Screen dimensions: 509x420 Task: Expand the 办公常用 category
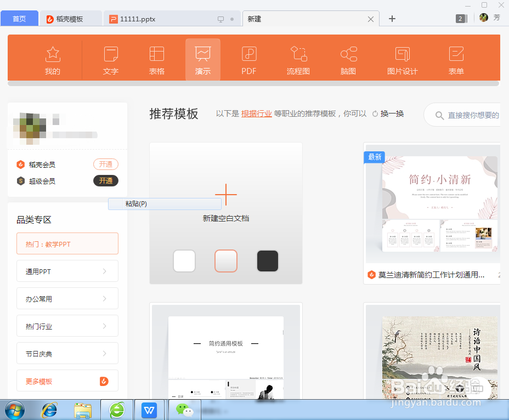pyautogui.click(x=67, y=298)
